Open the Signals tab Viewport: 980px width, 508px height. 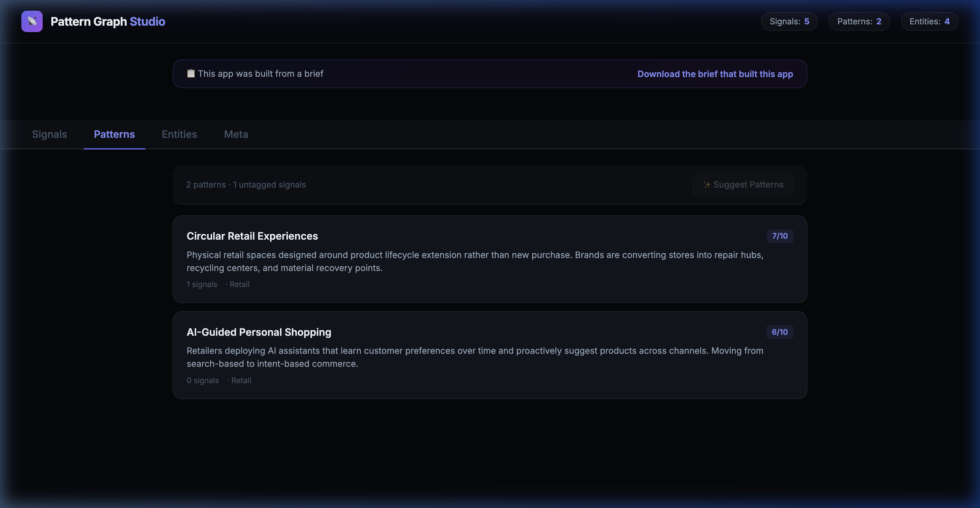coord(49,134)
